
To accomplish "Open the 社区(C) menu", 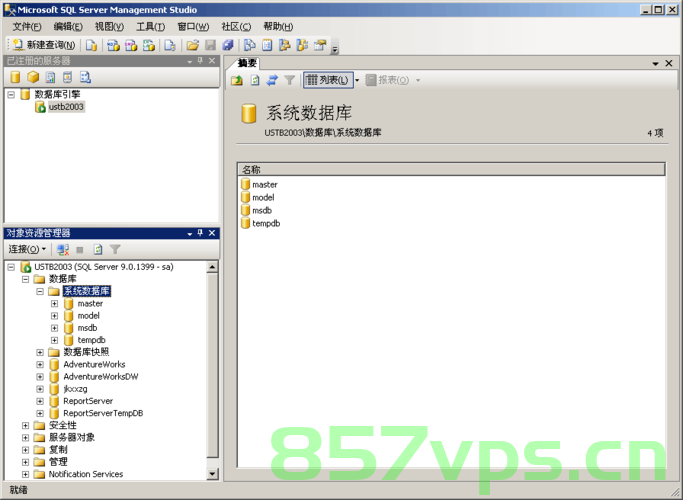I will click(x=236, y=27).
